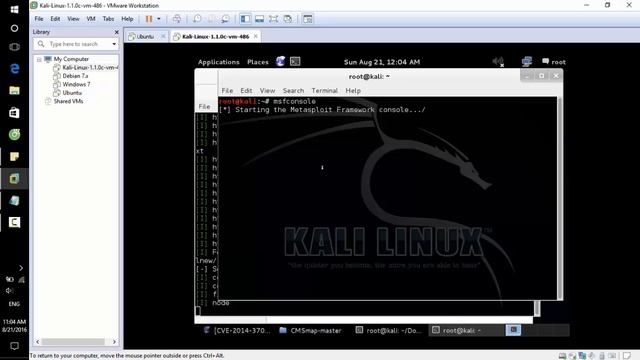The image size is (640, 360).
Task: Collapse the My Computer tree node
Action: [39, 59]
